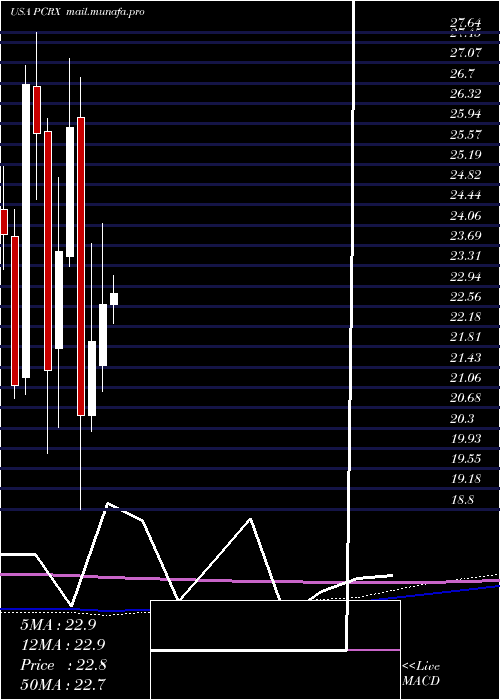The width and height of the screenshot is (500, 700).
Task: Click the 'Price : 22.8' value text
Action: click(x=63, y=665)
